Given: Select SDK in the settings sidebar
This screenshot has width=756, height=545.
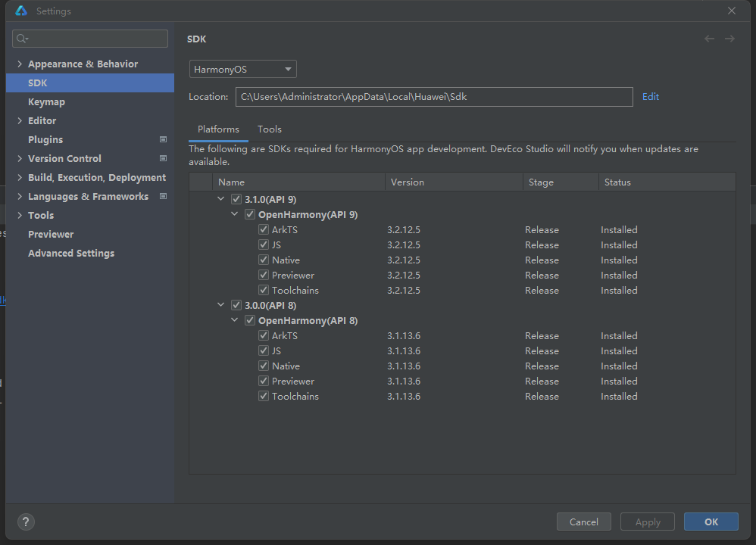Looking at the screenshot, I should point(90,83).
